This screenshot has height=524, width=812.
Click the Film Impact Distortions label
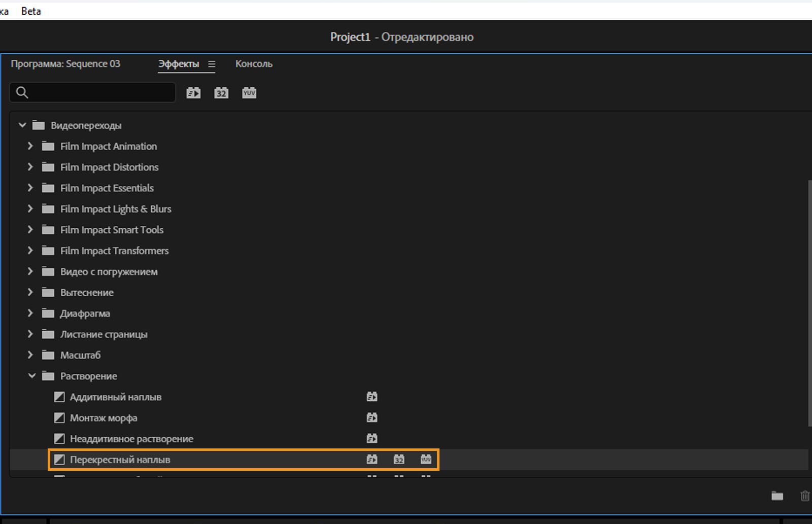[110, 167]
